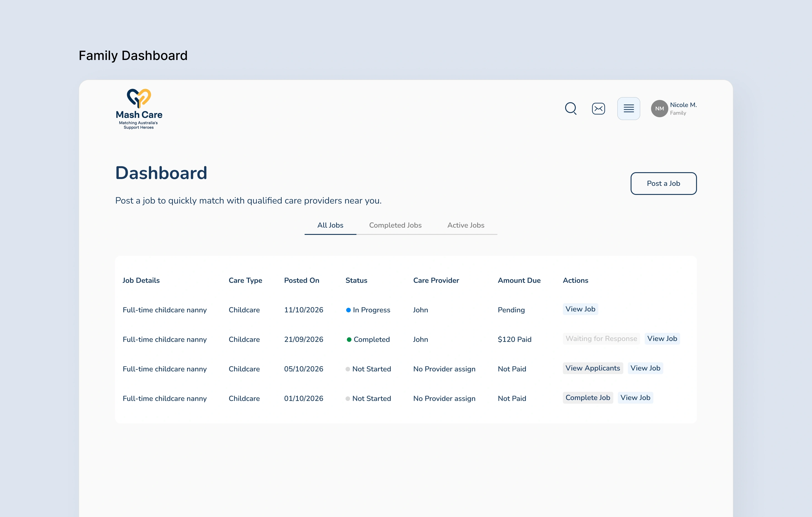Open the messages envelope icon
This screenshot has width=812, height=517.
[x=598, y=109]
